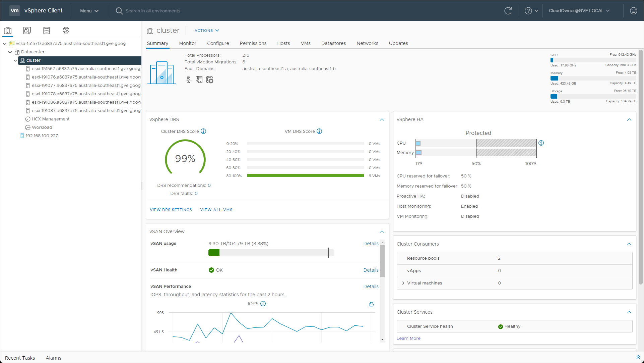The image size is (644, 363).
Task: Click the VM DRS Score info icon
Action: pyautogui.click(x=319, y=131)
